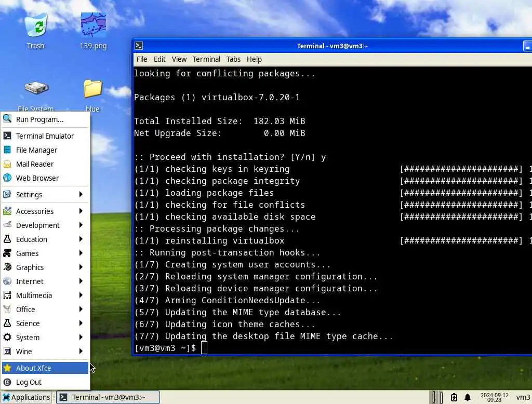Click the 'Packages (1) virtualbox-7.0.20-1' line
532x404 pixels.
(x=217, y=98)
